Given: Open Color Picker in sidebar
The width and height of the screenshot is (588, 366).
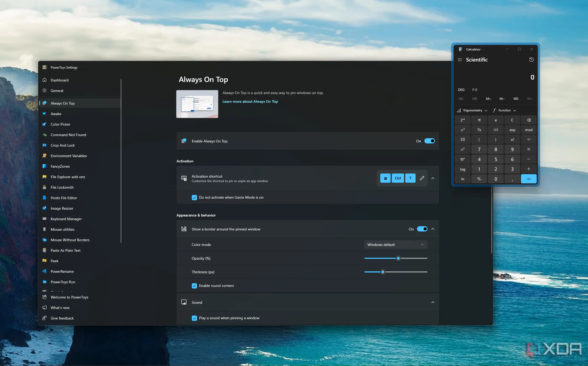Looking at the screenshot, I should pos(80,124).
